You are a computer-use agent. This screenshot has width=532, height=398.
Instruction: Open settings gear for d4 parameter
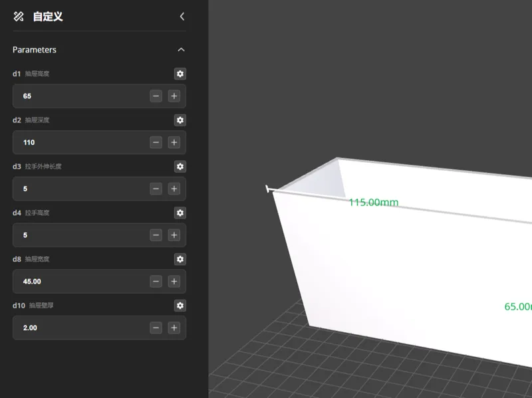click(x=180, y=213)
